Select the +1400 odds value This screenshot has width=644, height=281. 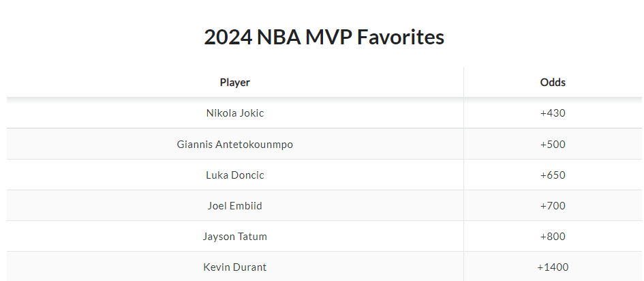click(x=553, y=267)
